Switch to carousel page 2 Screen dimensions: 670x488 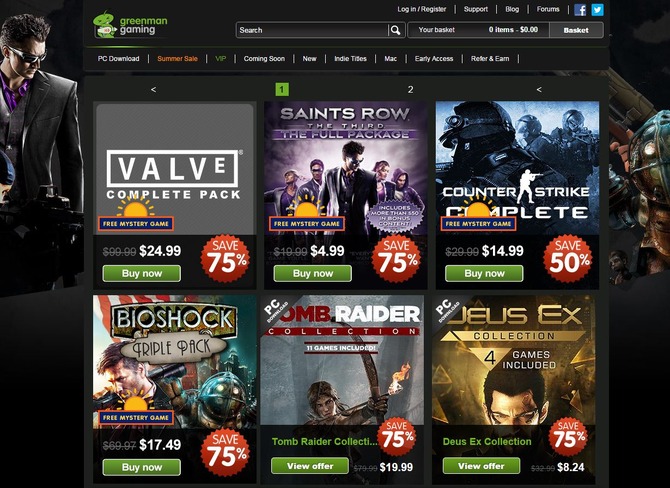click(x=410, y=89)
